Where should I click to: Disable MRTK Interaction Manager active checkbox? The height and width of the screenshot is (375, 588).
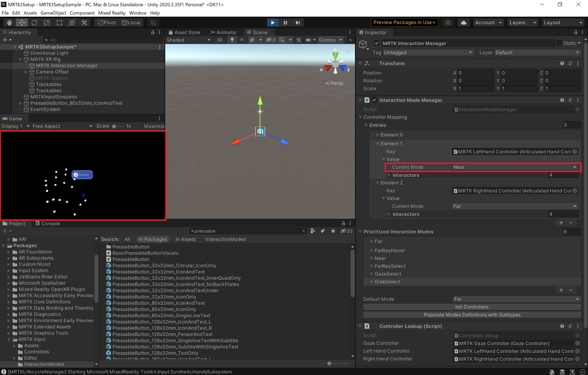click(376, 43)
